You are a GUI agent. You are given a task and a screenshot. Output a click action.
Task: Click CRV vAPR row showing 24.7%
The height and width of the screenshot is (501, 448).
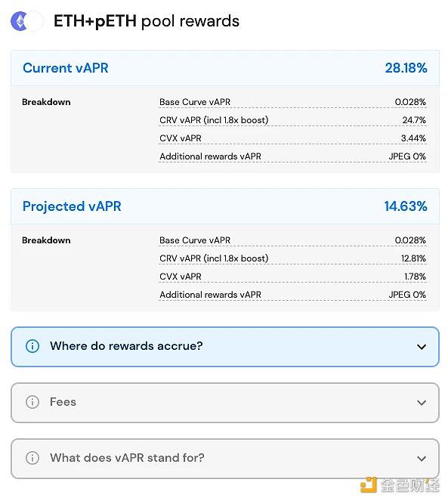click(x=292, y=120)
